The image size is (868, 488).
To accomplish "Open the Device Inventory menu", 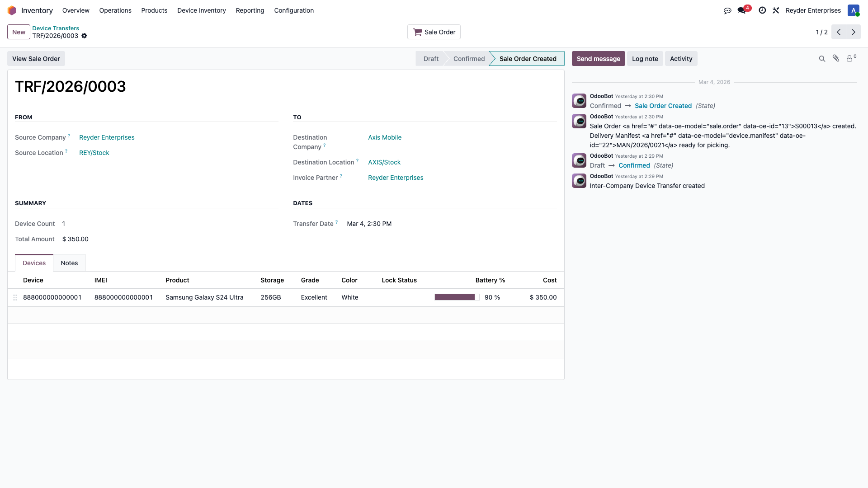I will (x=202, y=10).
